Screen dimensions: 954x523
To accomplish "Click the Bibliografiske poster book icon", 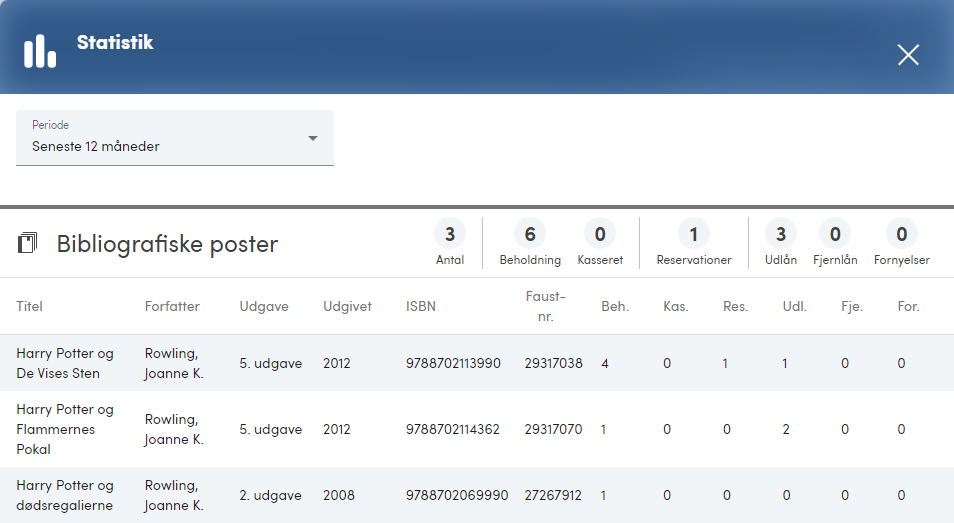I will coord(27,243).
